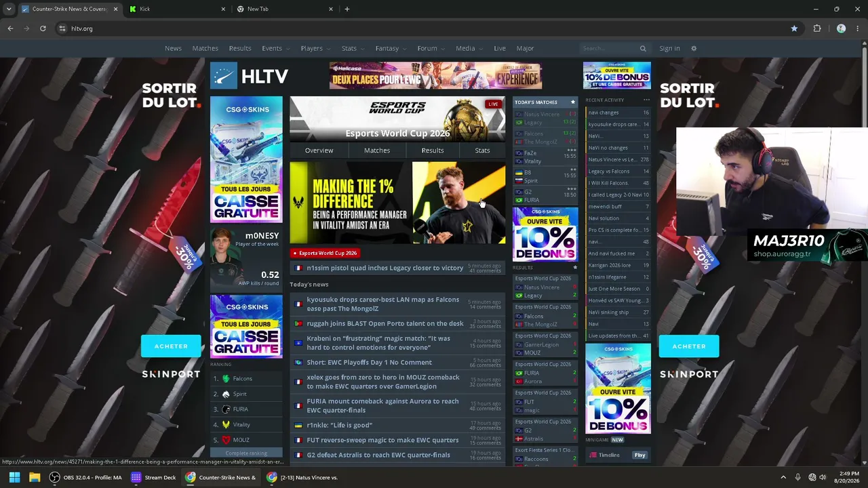Open File Explorer from the taskbar
Image resolution: width=868 pixels, height=488 pixels.
coord(35,477)
